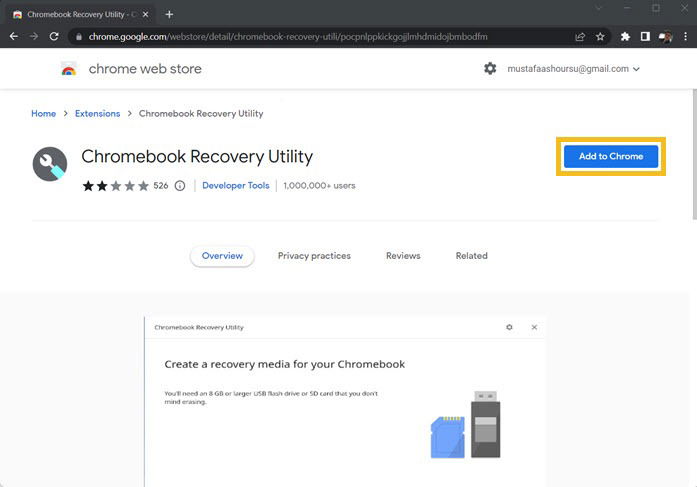Click the browser back arrow
697x487 pixels.
[x=14, y=36]
